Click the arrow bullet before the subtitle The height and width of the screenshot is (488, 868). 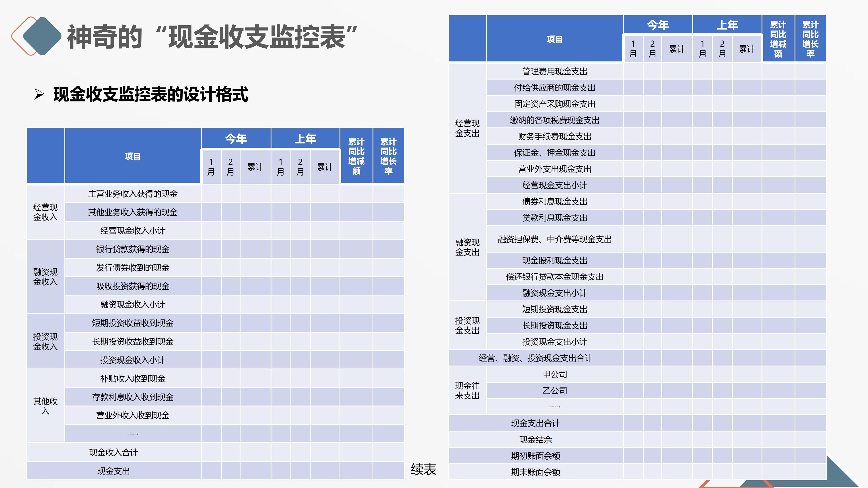pos(39,94)
